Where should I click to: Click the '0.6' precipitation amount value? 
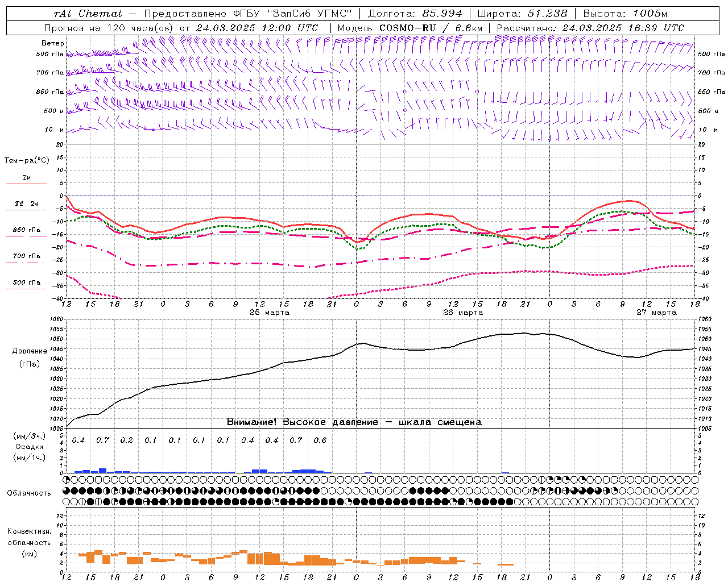click(x=320, y=440)
